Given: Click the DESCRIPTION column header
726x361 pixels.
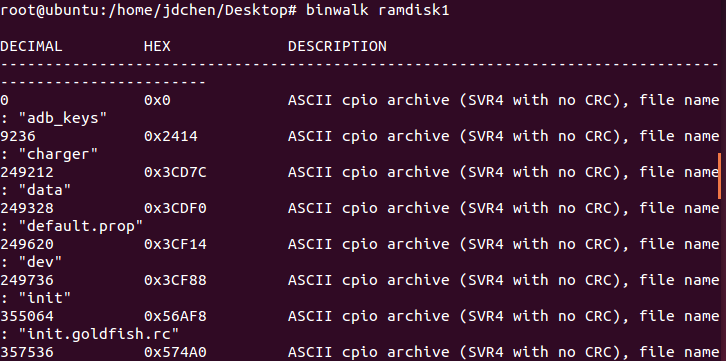Looking at the screenshot, I should tap(337, 46).
